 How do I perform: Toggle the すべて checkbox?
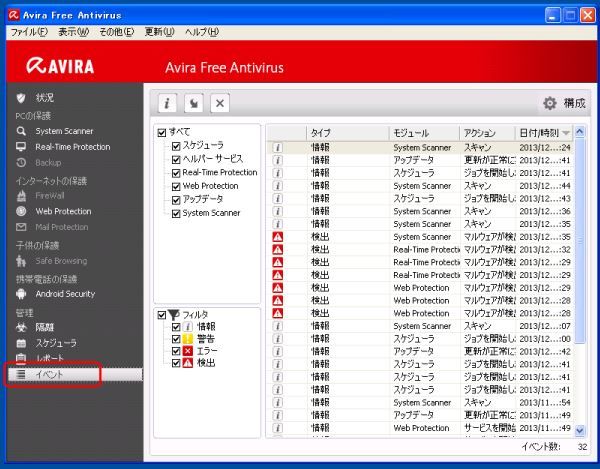tap(161, 133)
